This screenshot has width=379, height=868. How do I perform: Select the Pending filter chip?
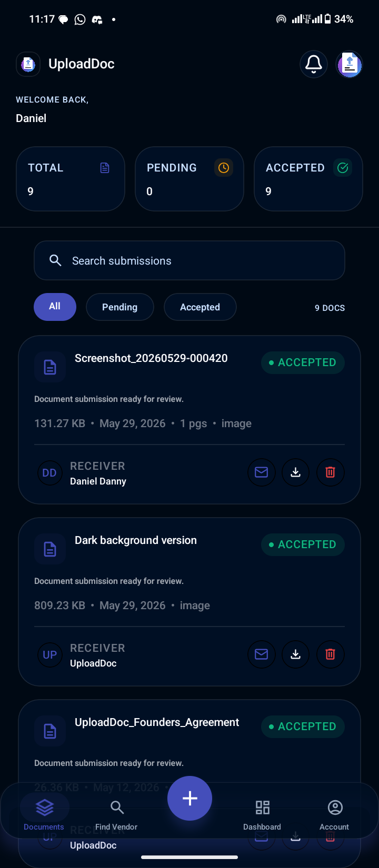[x=120, y=307]
